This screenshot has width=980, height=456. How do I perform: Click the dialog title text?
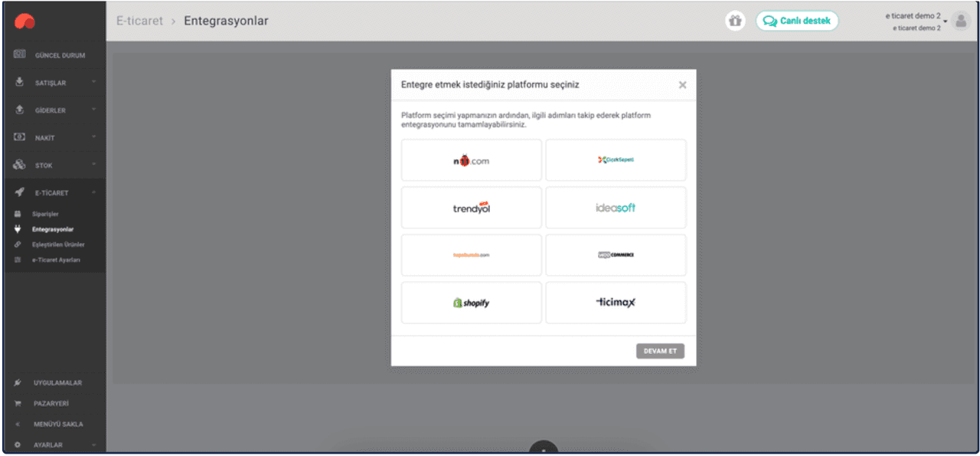(490, 84)
